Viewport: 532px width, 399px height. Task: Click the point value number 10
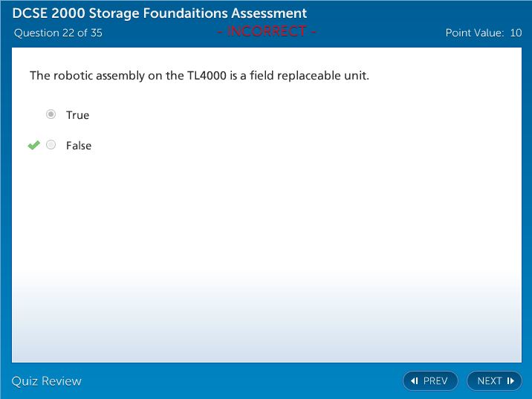516,33
